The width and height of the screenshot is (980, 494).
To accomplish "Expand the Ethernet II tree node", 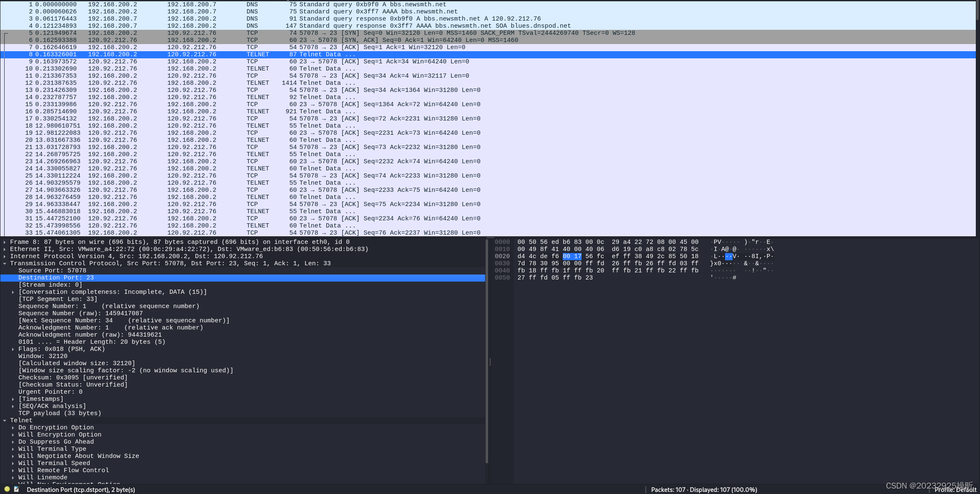I will tap(5, 249).
